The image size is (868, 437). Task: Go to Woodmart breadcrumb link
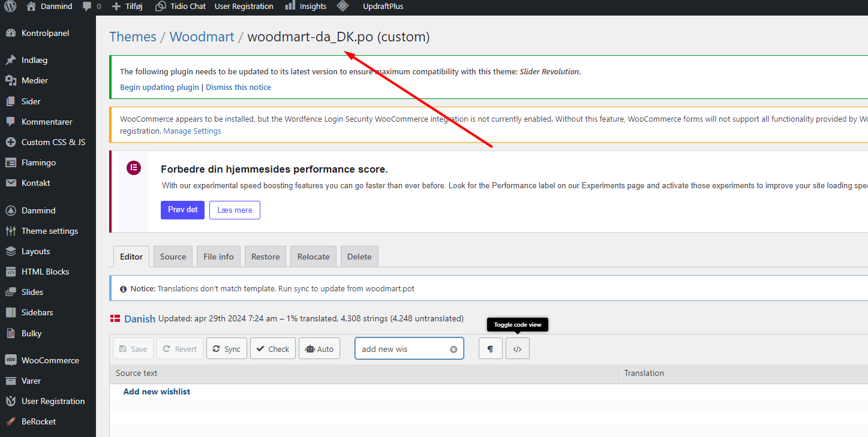point(202,37)
